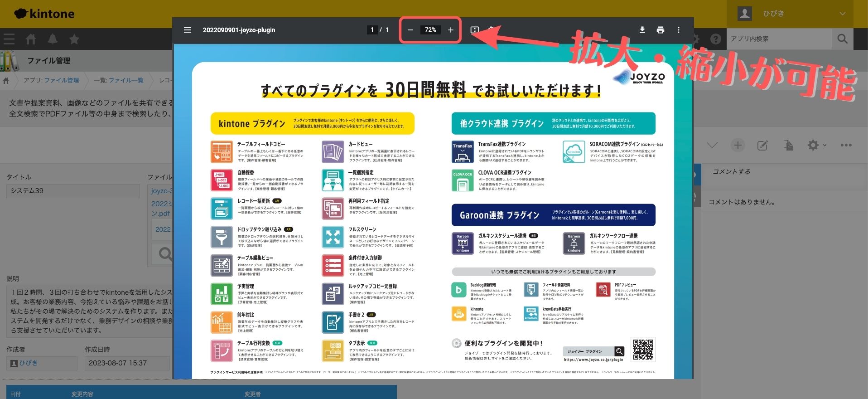Viewport: 868px width, 399px height.
Task: Go to next record chevron down
Action: (712, 145)
